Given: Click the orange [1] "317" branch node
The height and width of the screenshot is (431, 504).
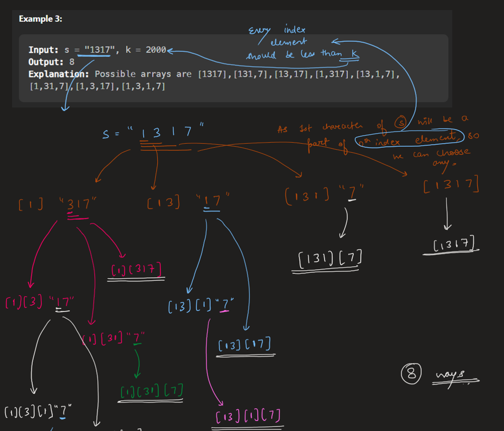Looking at the screenshot, I should click(57, 204).
